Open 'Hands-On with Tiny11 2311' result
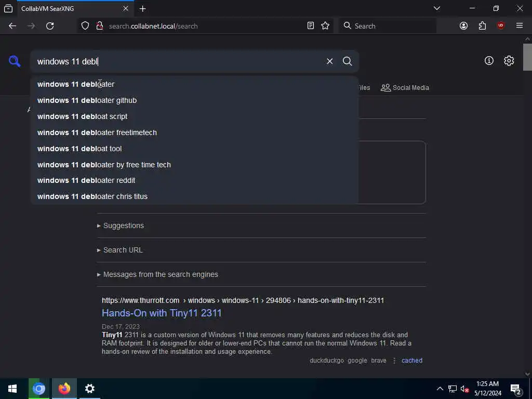This screenshot has width=532, height=399. (162, 313)
